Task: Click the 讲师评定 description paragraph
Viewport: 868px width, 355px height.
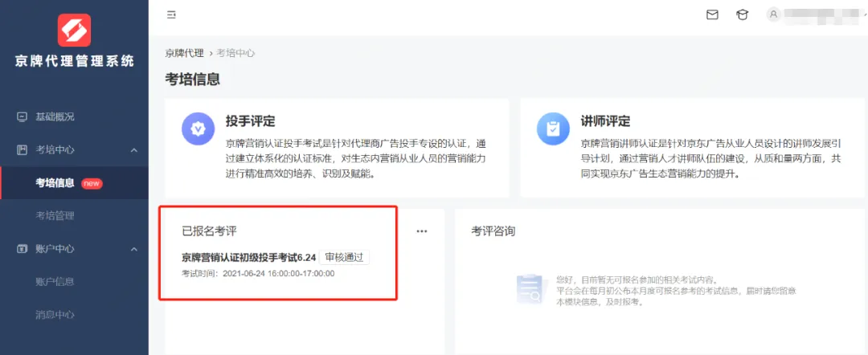Action: click(711, 159)
